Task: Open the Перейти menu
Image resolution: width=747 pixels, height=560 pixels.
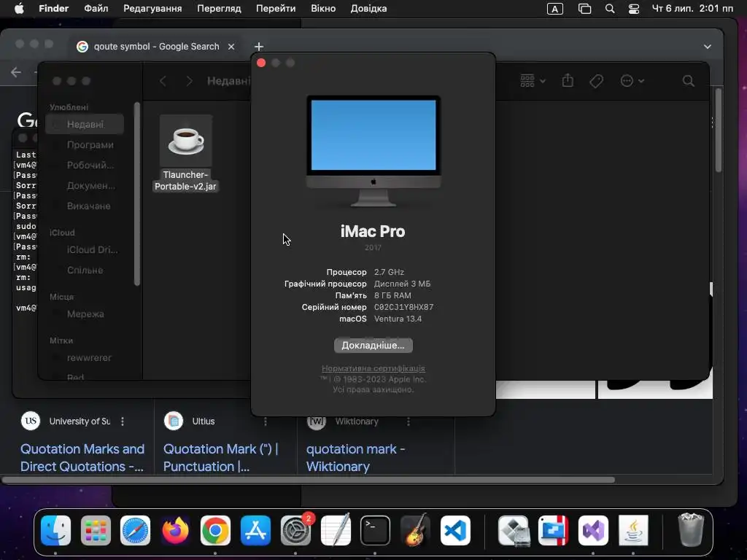Action: click(276, 9)
